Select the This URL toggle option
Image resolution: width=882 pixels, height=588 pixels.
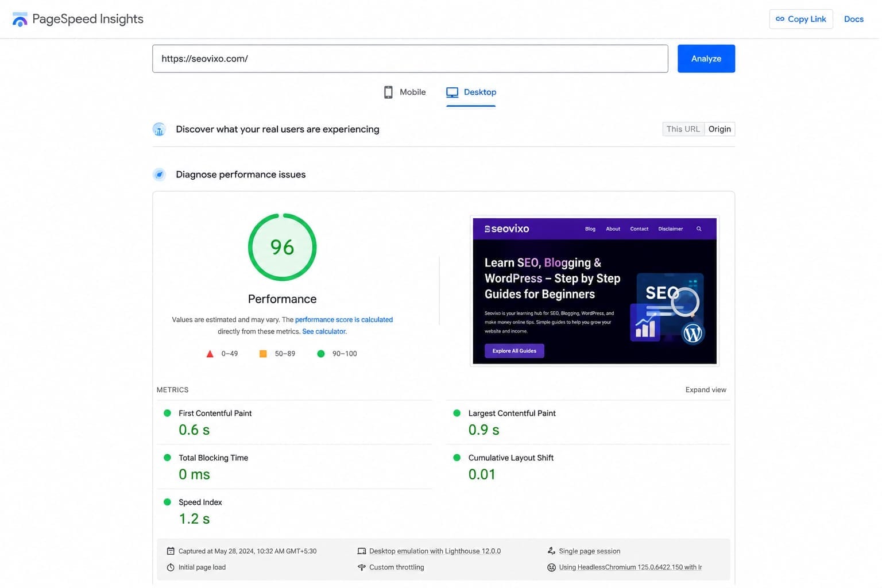point(683,129)
